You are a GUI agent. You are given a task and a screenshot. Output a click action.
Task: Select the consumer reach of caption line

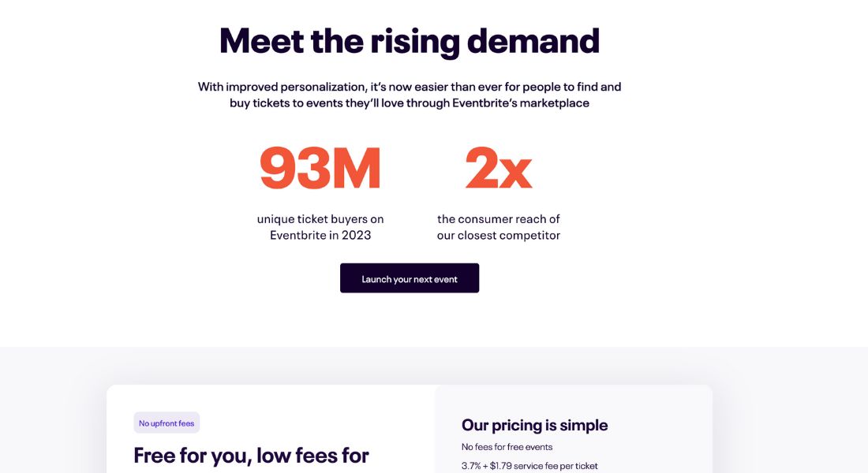click(498, 219)
